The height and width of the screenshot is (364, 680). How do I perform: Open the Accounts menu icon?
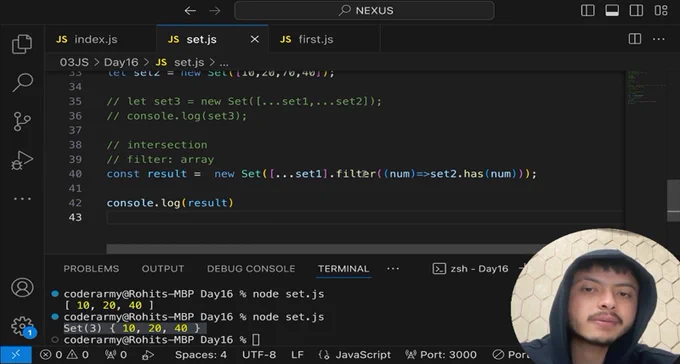click(x=22, y=288)
